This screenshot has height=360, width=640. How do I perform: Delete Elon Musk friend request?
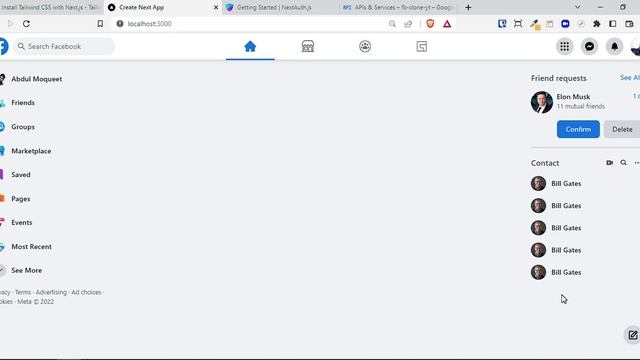pos(622,129)
